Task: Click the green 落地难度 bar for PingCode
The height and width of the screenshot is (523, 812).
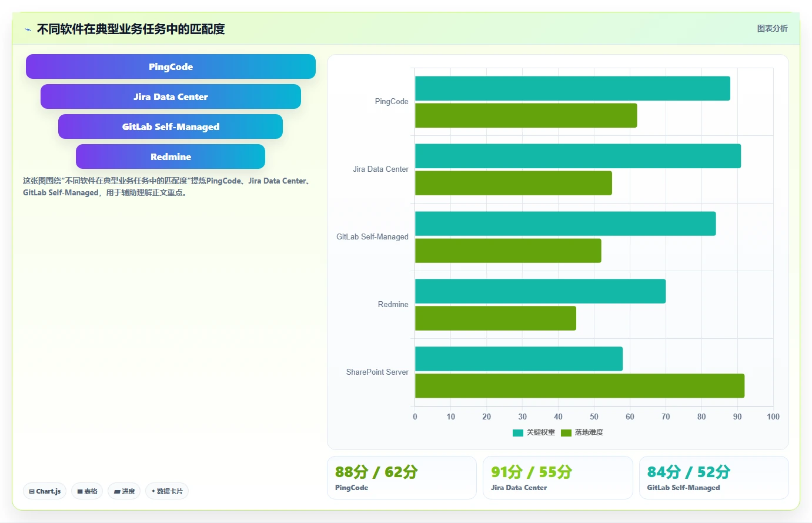Action: click(x=526, y=115)
